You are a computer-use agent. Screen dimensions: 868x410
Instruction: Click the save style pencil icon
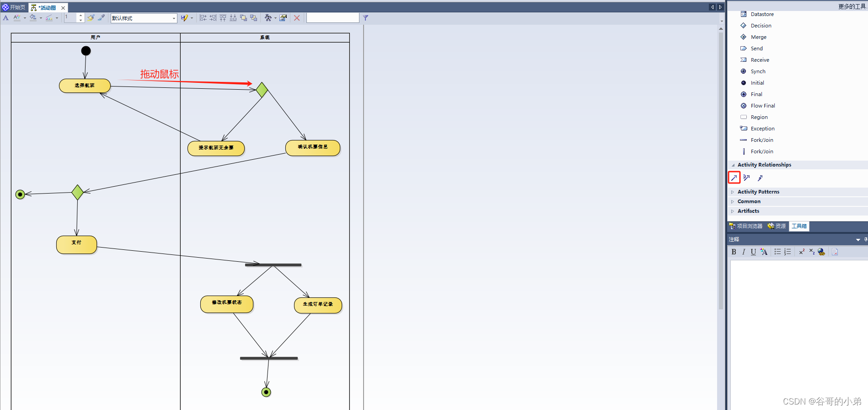point(184,18)
